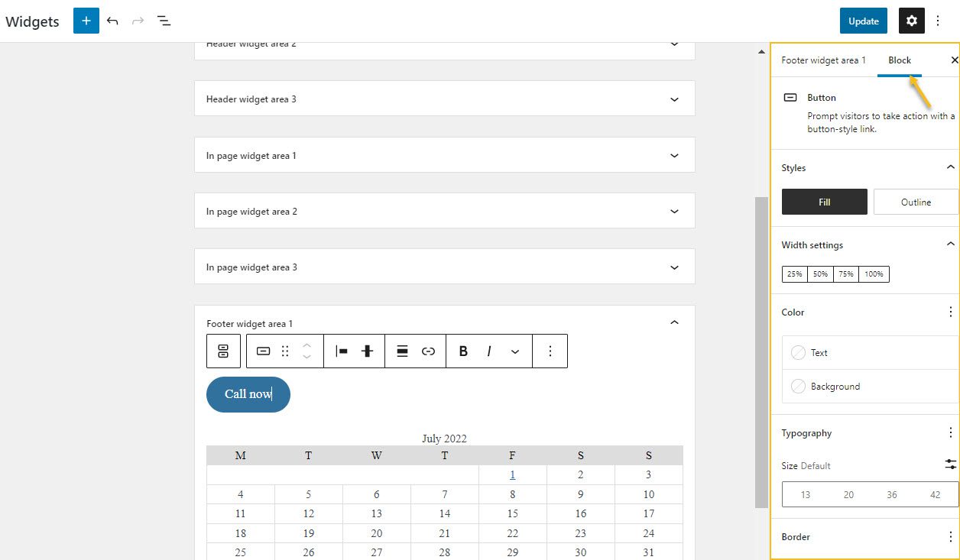Viewport: 960px width, 560px height.
Task: Insert a link on the Call now button
Action: (x=428, y=351)
